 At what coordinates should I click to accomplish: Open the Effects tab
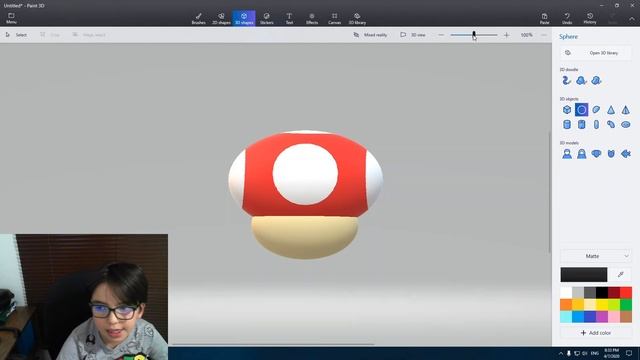pyautogui.click(x=312, y=18)
